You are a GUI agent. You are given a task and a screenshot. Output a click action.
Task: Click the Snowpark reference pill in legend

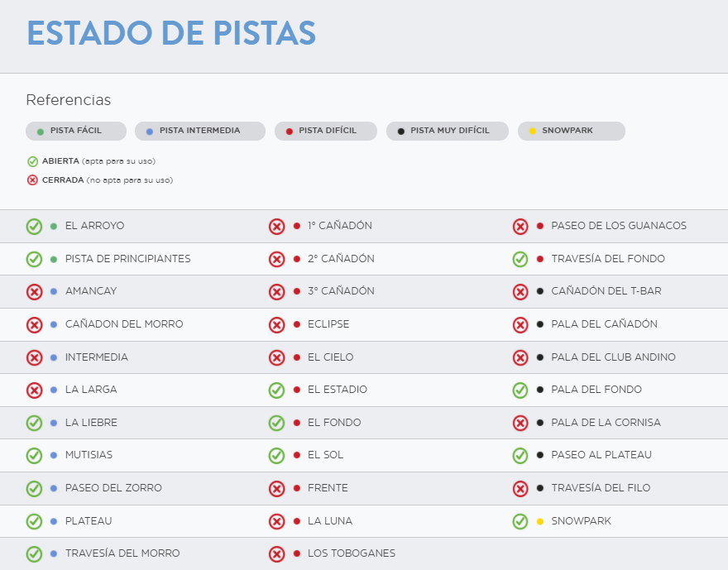coord(571,131)
